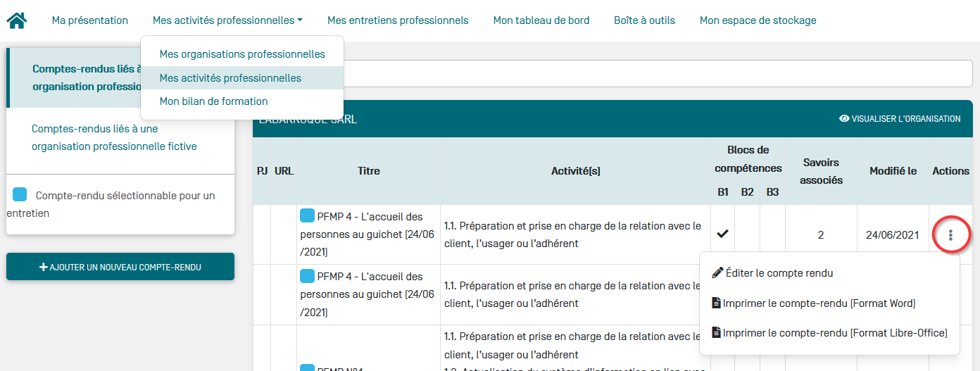
Task: Click the Libre-Office format print document icon
Action: (717, 332)
